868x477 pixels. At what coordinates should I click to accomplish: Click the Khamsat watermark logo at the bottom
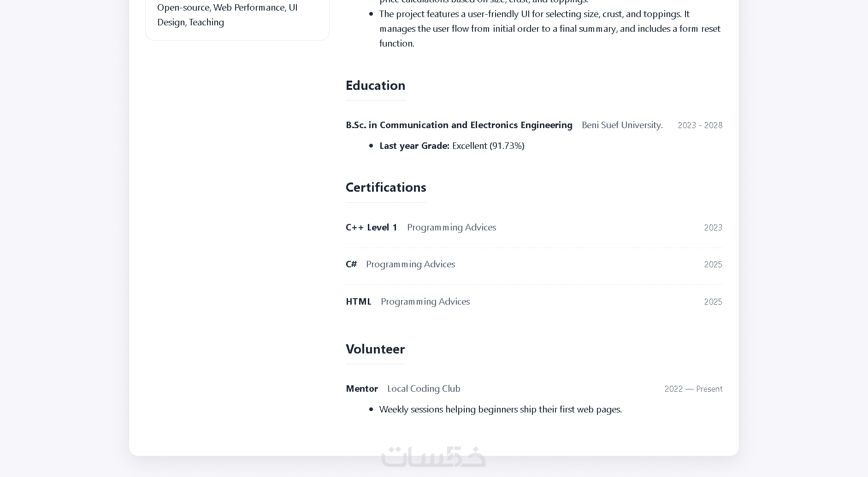[433, 456]
